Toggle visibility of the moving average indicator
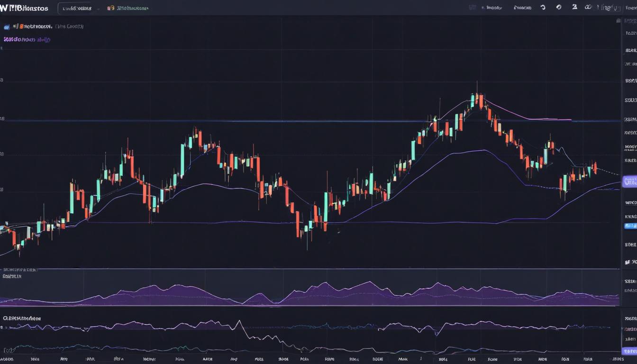The width and height of the screenshot is (637, 364). 6,26
